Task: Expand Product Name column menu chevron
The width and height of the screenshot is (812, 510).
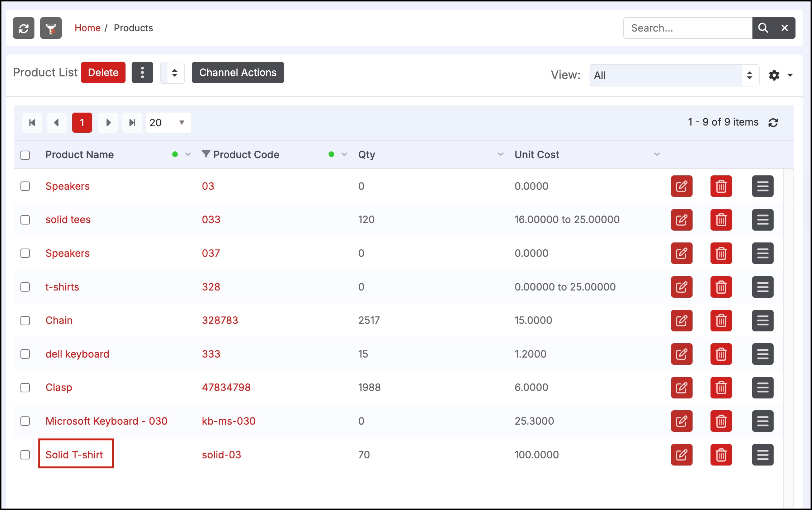Action: click(188, 155)
